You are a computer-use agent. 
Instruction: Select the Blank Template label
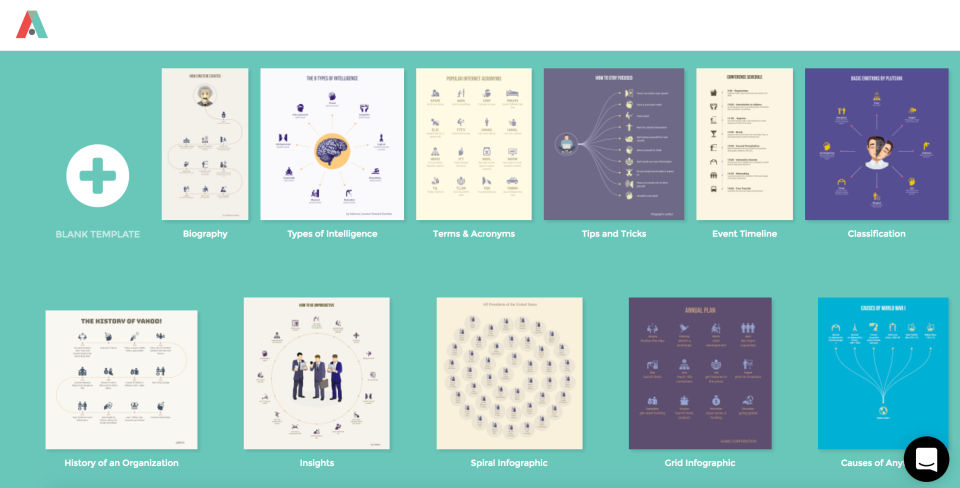(98, 234)
